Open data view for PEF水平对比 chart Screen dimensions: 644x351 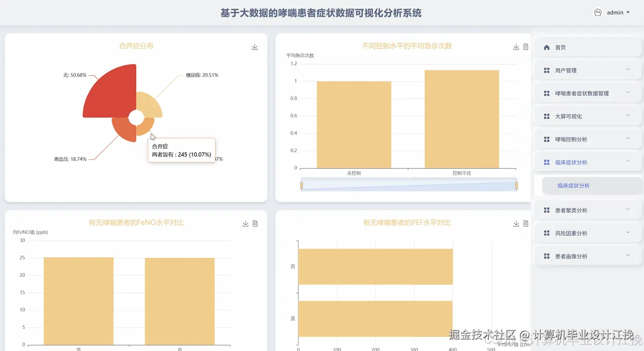(x=526, y=223)
